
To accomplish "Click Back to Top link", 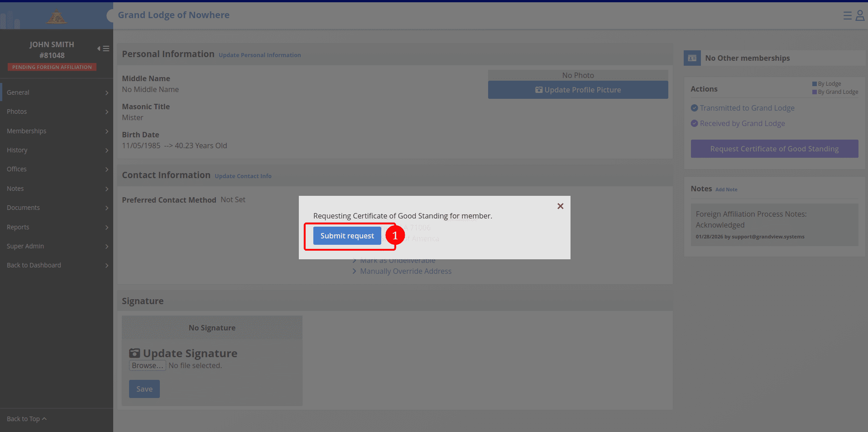I will click(27, 419).
